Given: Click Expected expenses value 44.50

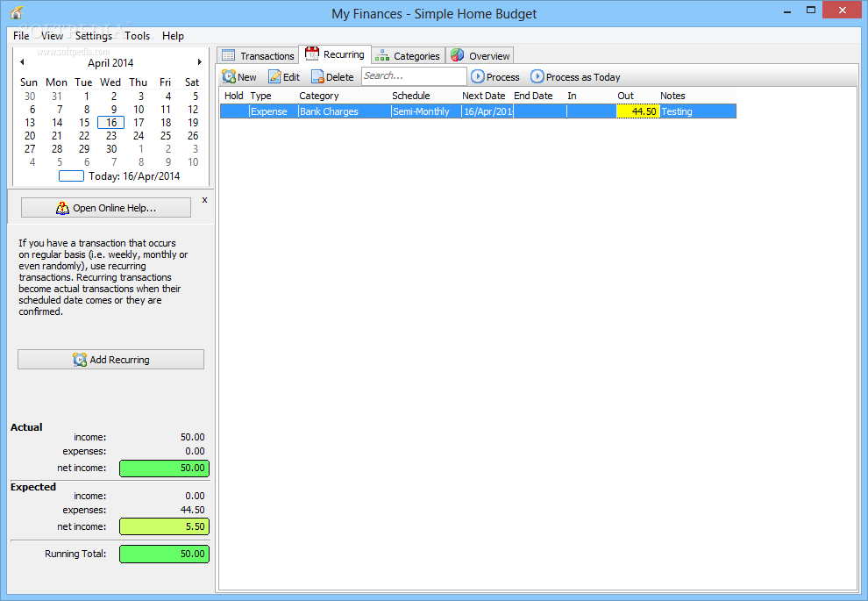Looking at the screenshot, I should [193, 510].
